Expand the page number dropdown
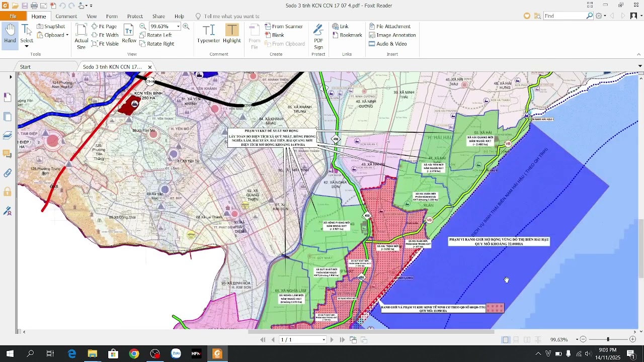 (x=324, y=340)
